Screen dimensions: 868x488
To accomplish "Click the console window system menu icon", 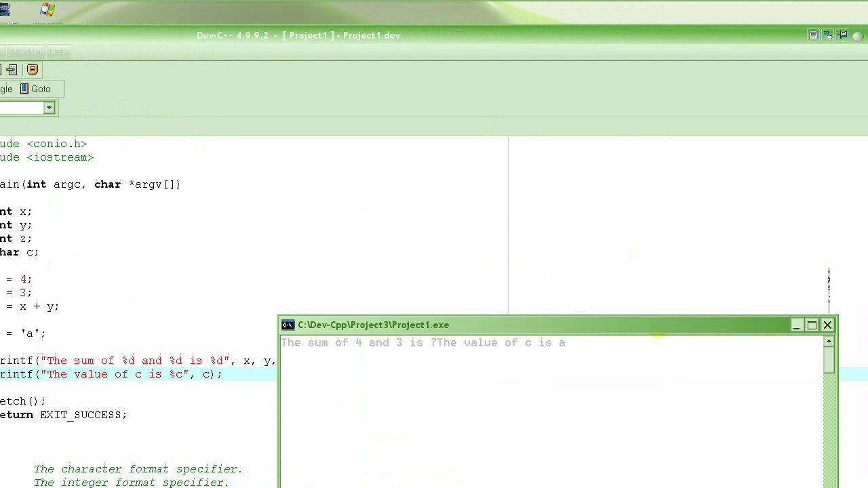I will pyautogui.click(x=288, y=325).
